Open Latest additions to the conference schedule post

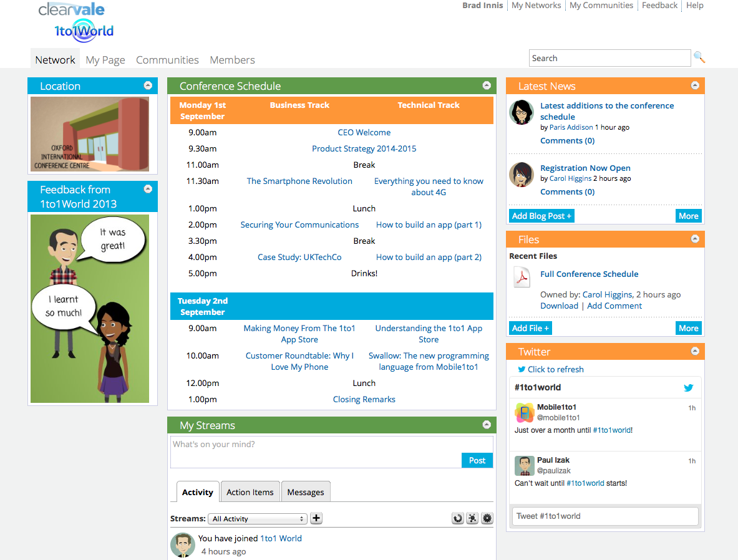coord(607,111)
